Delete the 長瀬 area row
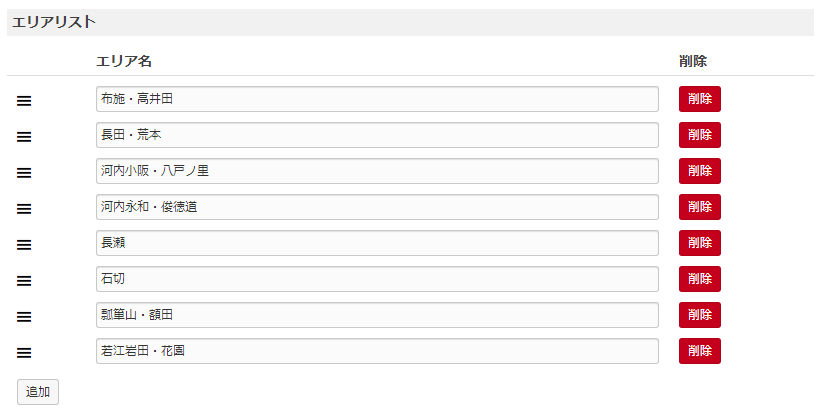Image resolution: width=821 pixels, height=412 pixels. [x=699, y=243]
